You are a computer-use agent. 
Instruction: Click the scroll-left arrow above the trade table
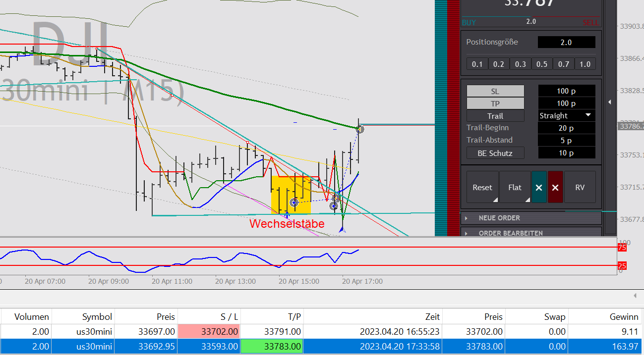(635, 296)
